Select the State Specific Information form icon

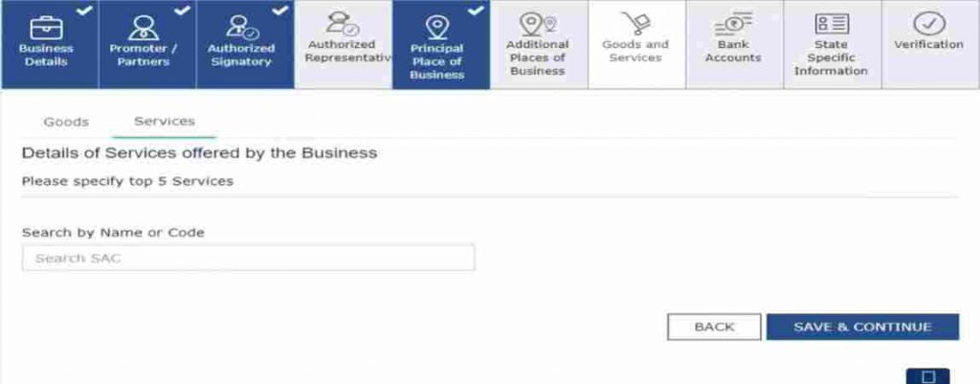pyautogui.click(x=832, y=24)
